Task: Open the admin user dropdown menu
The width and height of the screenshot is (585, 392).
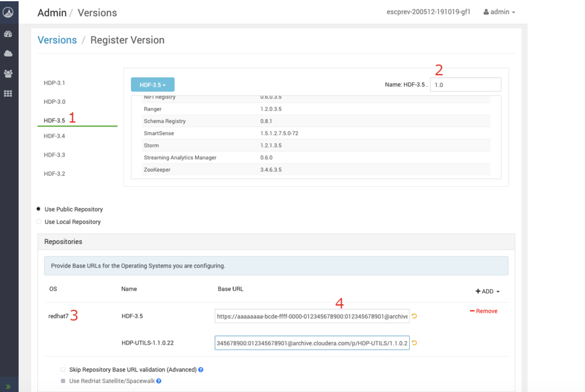Action: (499, 12)
